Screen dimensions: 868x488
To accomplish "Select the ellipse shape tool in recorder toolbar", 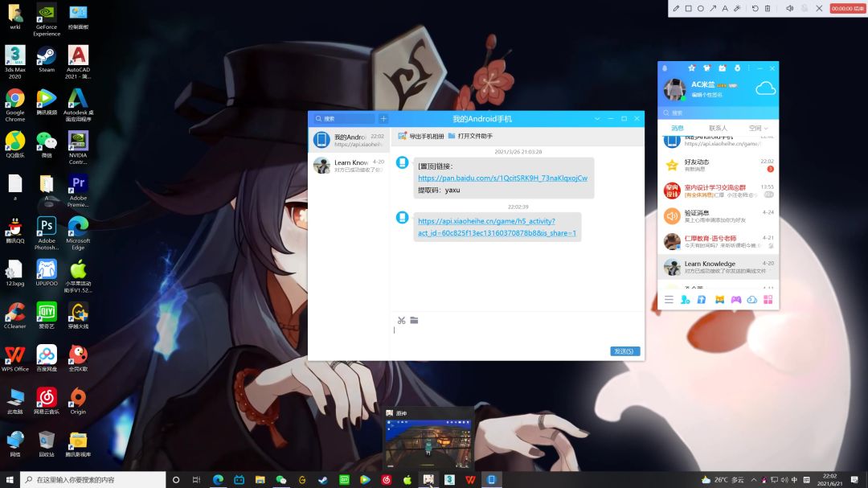I will (x=700, y=8).
